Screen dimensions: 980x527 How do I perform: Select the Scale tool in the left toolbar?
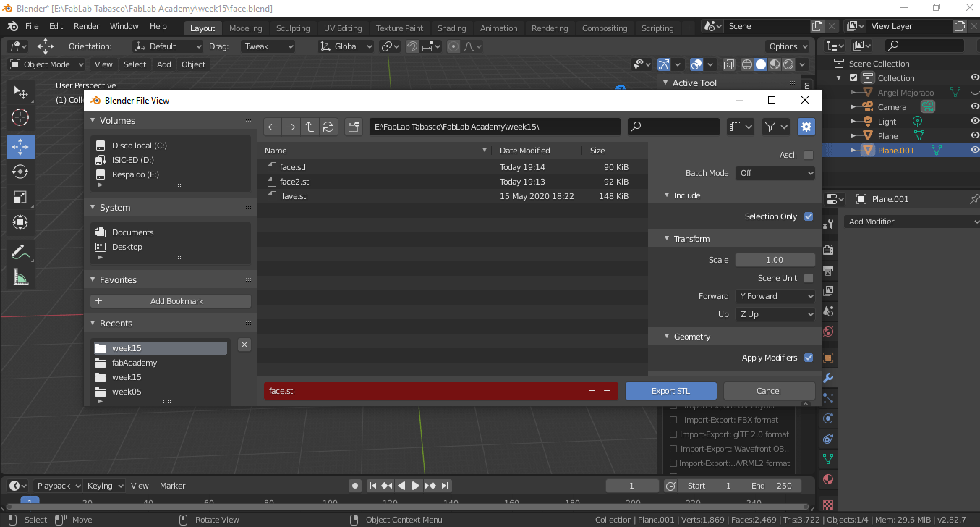pyautogui.click(x=20, y=198)
